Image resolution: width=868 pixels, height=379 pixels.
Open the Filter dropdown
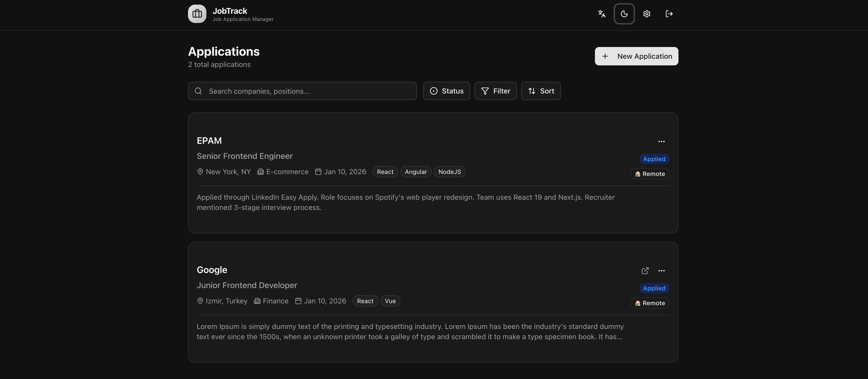click(x=495, y=91)
